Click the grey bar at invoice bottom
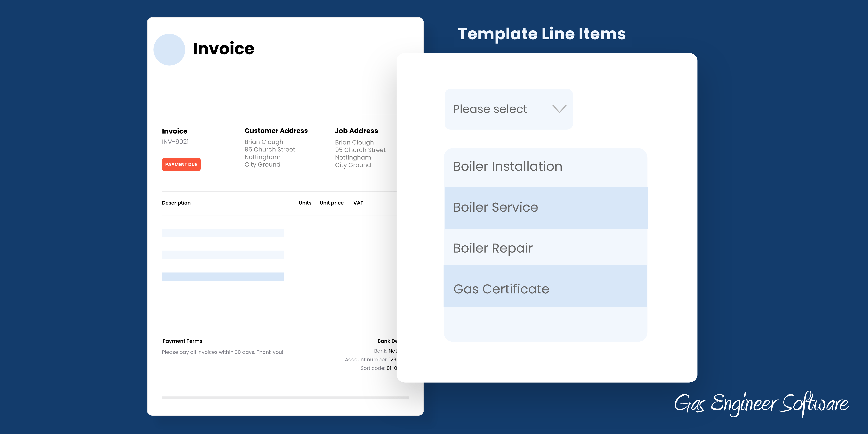Viewport: 868px width, 434px height. [x=285, y=398]
